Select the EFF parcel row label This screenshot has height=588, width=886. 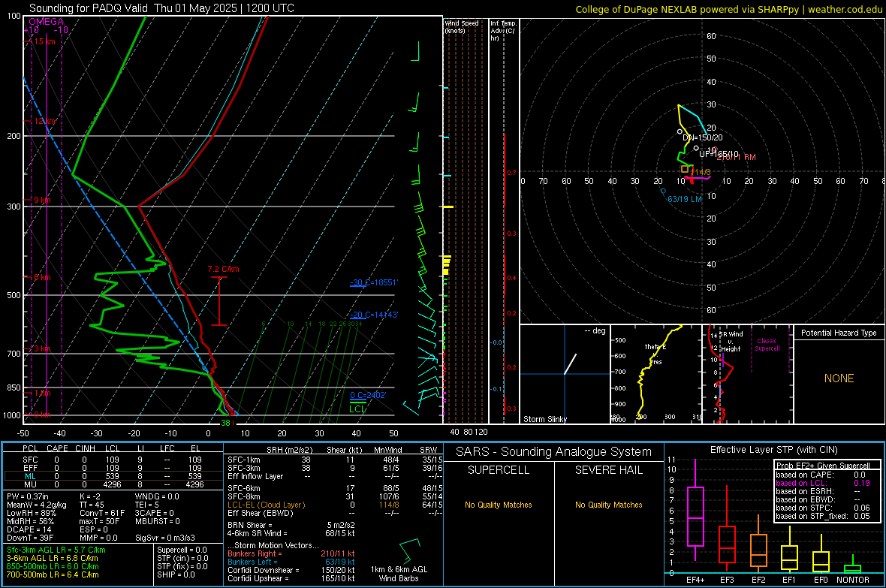coord(30,468)
